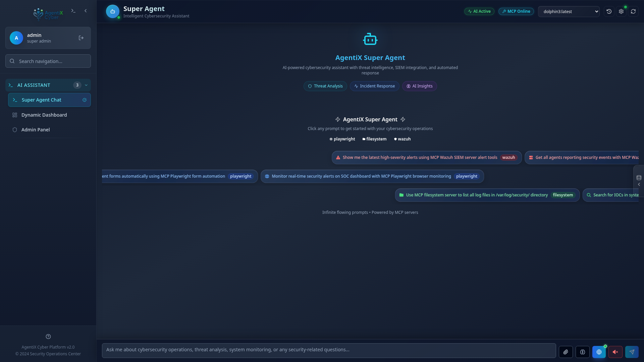The width and height of the screenshot is (644, 362).
Task: Switch to Dynamic Dashboard
Action: (x=44, y=115)
